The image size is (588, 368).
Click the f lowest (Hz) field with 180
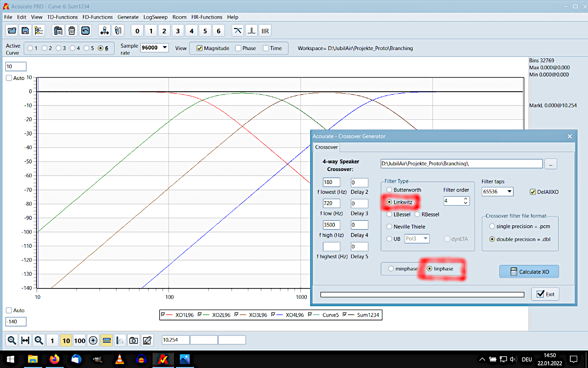click(331, 182)
